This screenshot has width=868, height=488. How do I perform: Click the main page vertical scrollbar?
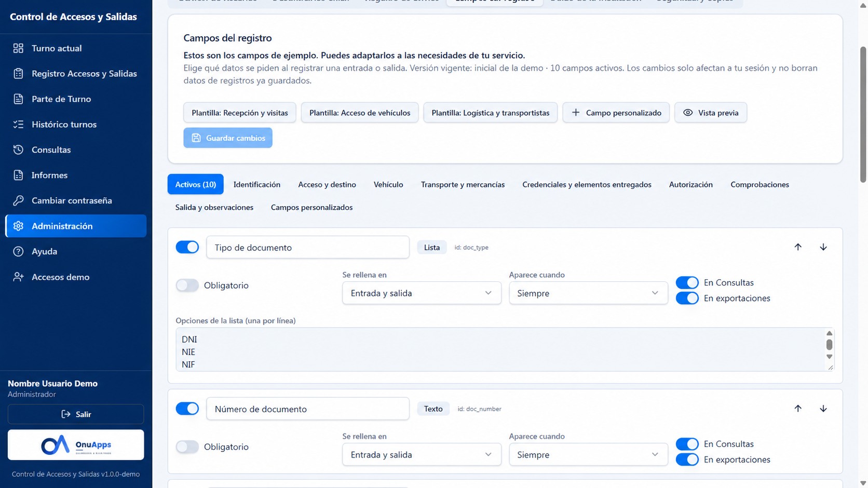[x=863, y=114]
